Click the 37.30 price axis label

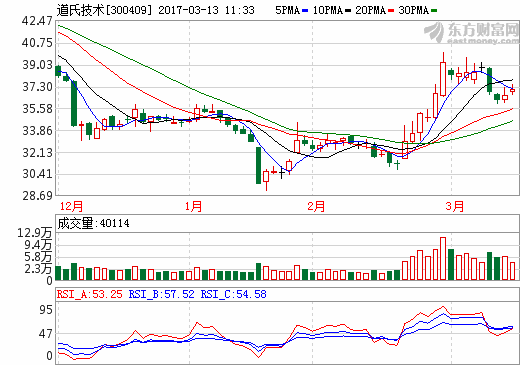click(x=37, y=87)
